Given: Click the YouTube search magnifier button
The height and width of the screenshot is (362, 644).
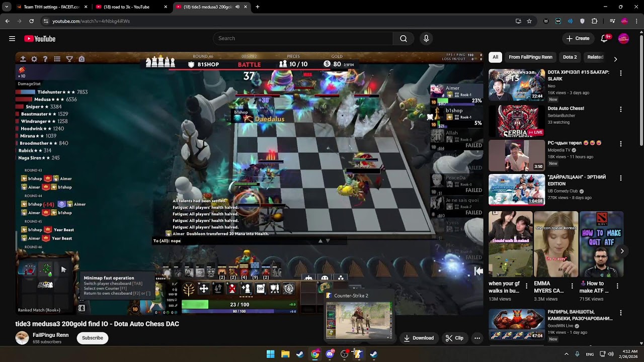Looking at the screenshot, I should click(x=404, y=39).
